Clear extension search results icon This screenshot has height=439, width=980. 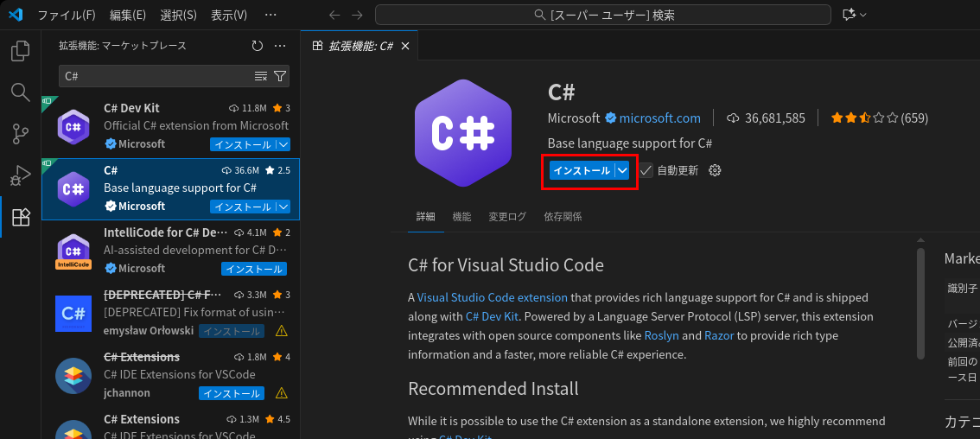coord(261,76)
